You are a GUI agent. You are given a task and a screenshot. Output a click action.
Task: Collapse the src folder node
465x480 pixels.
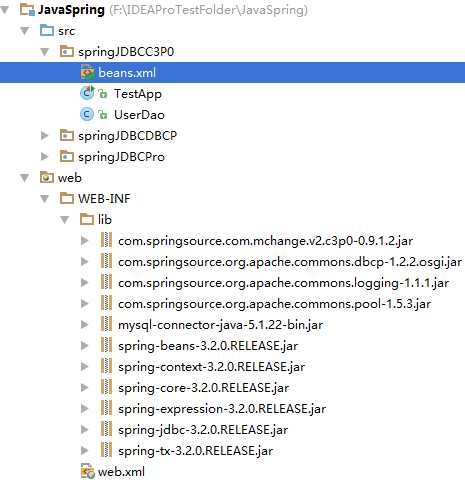[25, 31]
